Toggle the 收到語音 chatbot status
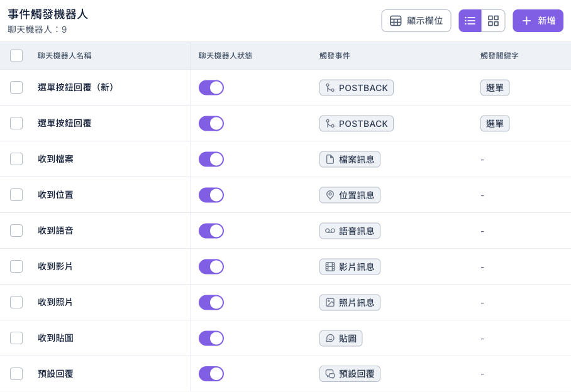The width and height of the screenshot is (571, 392). (211, 231)
